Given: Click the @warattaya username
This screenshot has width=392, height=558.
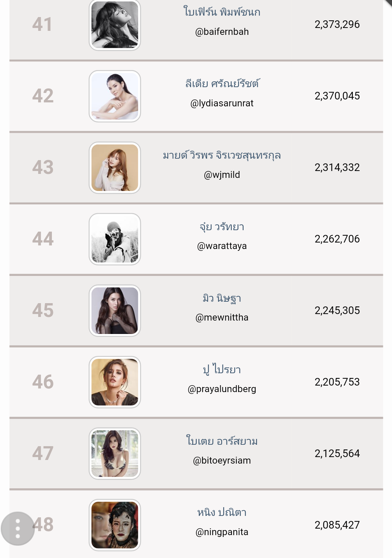Looking at the screenshot, I should [x=222, y=246].
